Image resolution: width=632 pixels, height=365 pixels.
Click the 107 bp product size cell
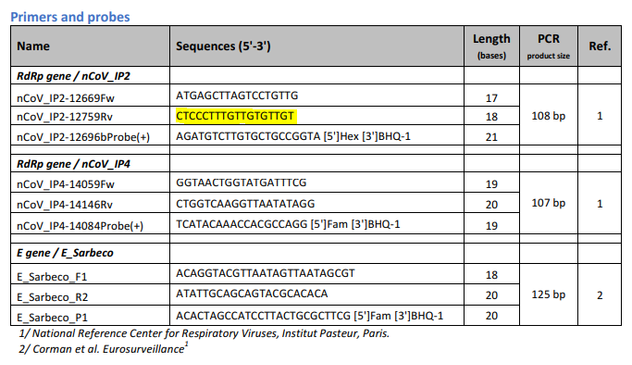click(548, 203)
